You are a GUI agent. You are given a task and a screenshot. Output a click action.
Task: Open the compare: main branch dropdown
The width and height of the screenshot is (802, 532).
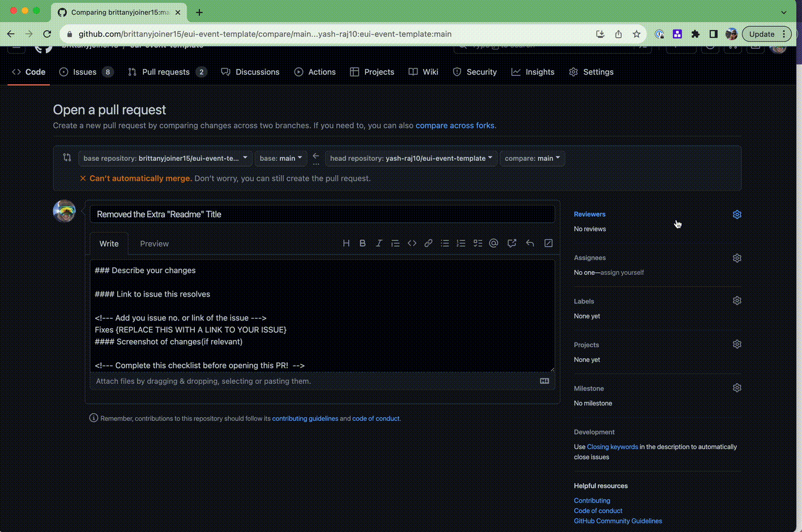click(x=532, y=158)
